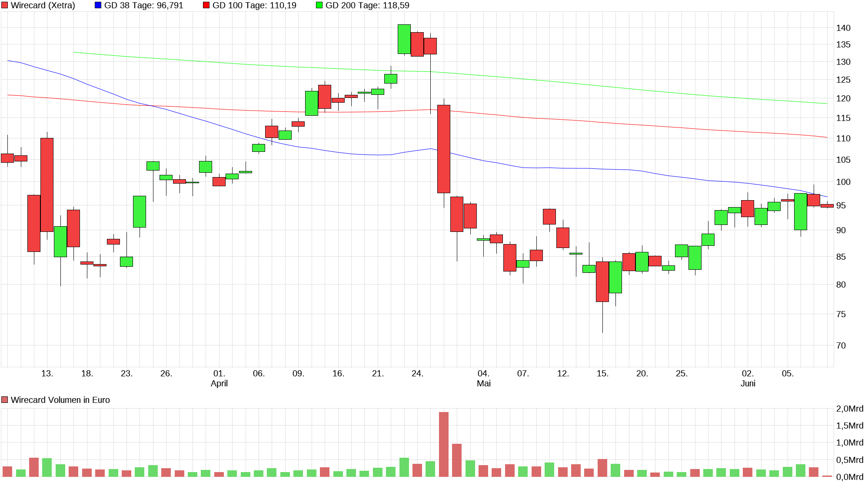Click the Juni month label on the axis

748,383
